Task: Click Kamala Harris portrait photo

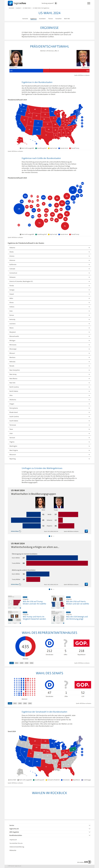Action: tap(16, 58)
